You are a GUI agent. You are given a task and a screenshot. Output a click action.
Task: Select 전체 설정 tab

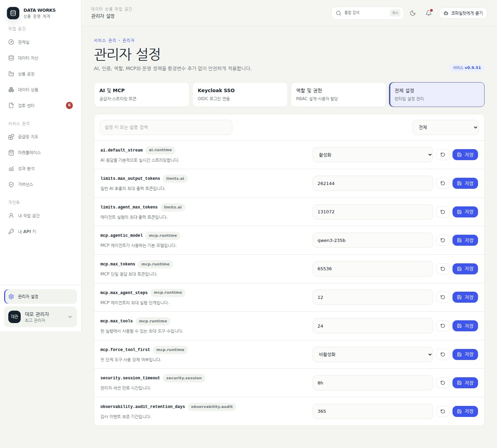point(437,95)
